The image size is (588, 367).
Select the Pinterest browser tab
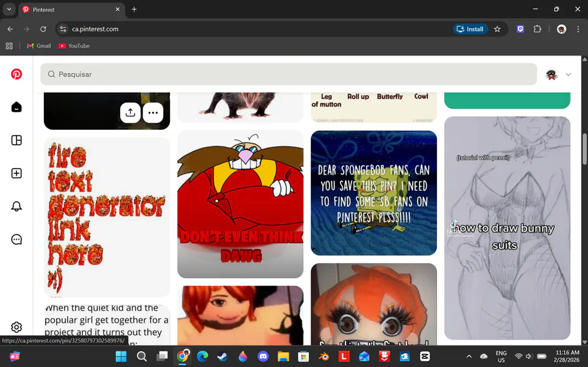pos(71,9)
